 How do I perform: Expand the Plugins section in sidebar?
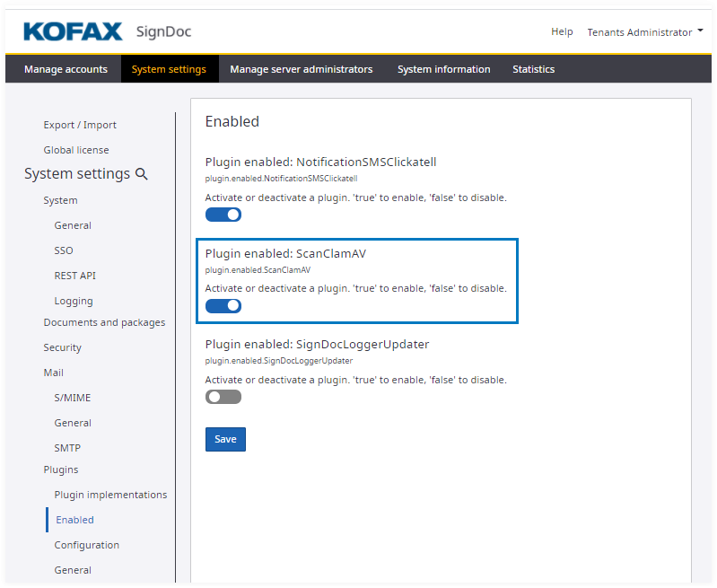[61, 470]
